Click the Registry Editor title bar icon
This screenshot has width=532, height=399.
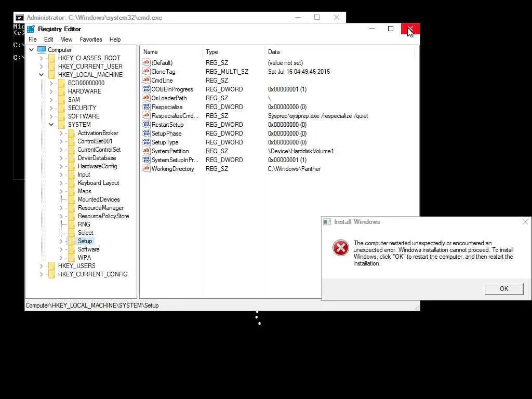point(31,29)
